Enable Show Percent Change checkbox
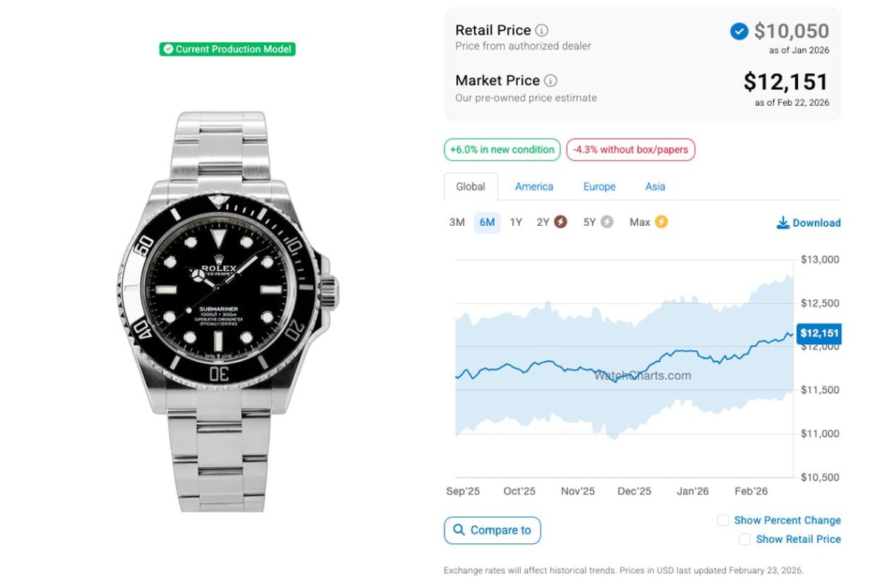889x588 pixels. pos(723,521)
